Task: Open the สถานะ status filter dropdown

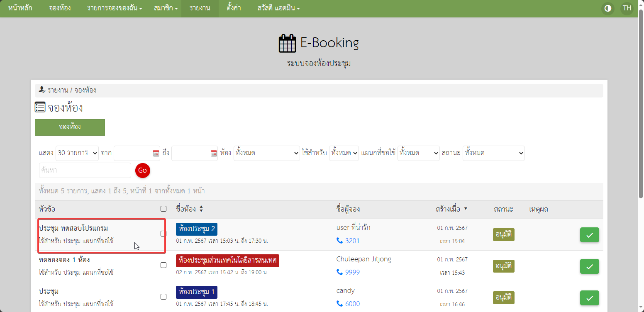Action: click(494, 153)
